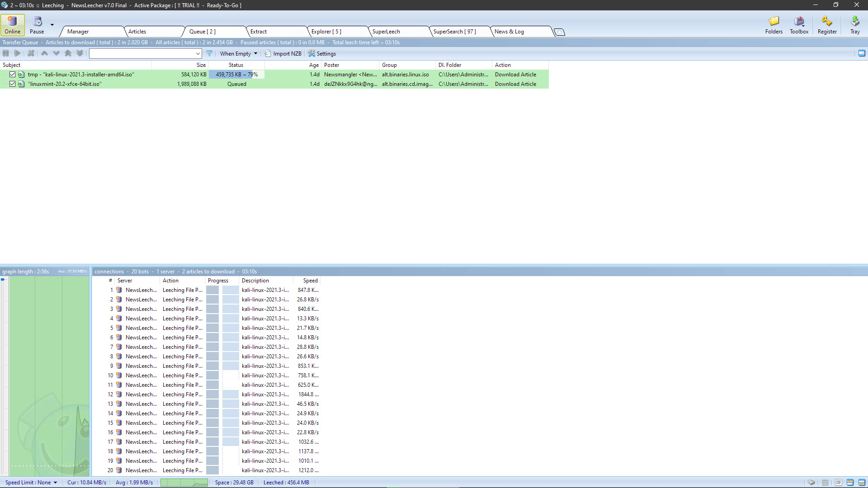Show the top pane layout icon in status bar
Viewport: 868px width, 488px height.
[x=850, y=483]
